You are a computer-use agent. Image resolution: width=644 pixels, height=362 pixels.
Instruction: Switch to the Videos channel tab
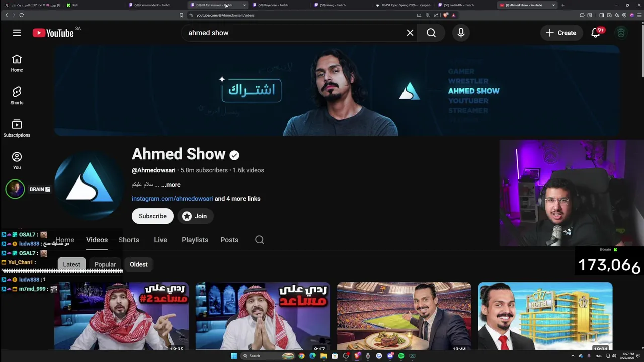point(97,240)
